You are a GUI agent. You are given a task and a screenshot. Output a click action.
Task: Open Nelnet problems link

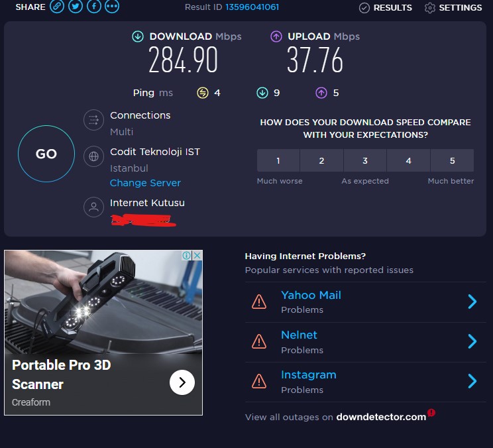click(x=299, y=335)
